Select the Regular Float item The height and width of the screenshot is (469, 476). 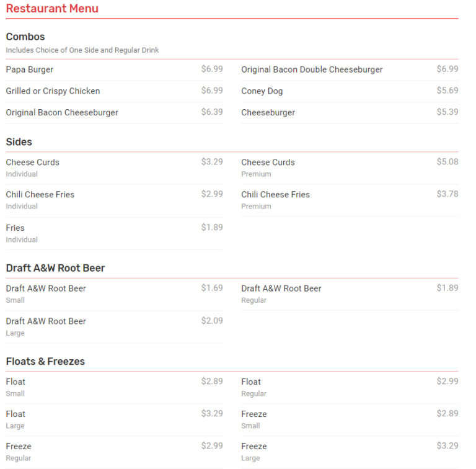click(x=251, y=382)
